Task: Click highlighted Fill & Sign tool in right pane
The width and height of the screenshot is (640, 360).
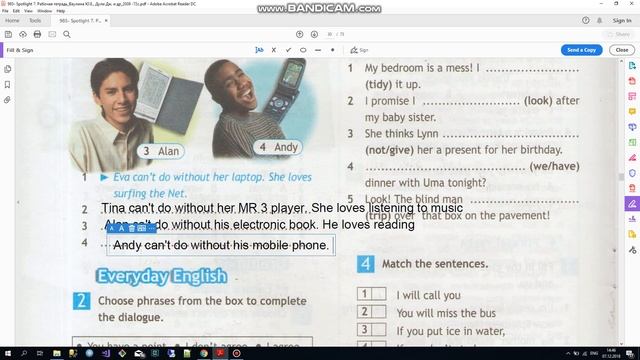Action: point(632,203)
